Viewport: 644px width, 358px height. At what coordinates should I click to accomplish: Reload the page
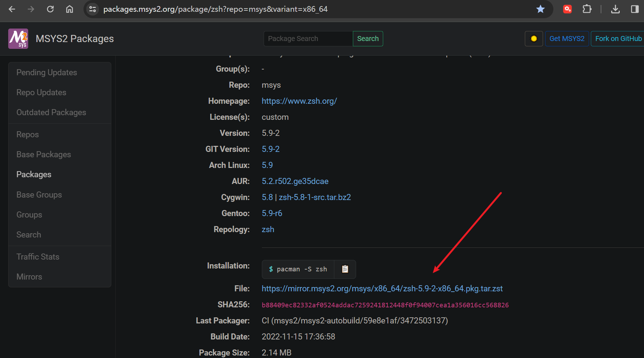pyautogui.click(x=50, y=9)
